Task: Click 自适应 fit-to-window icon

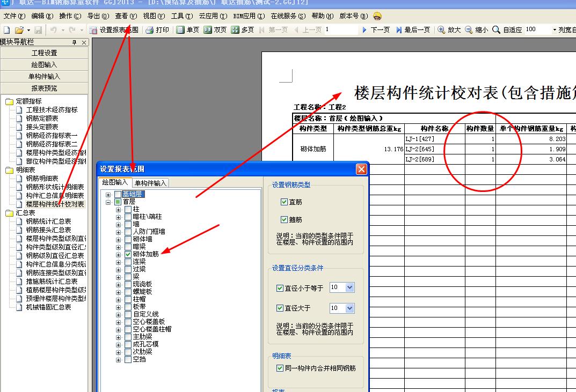Action: [x=497, y=29]
